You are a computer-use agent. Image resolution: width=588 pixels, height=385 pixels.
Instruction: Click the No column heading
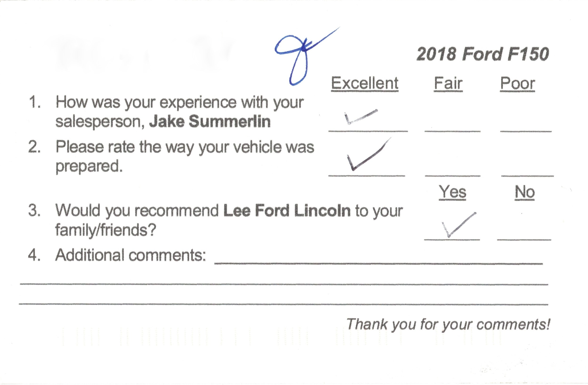pyautogui.click(x=525, y=192)
